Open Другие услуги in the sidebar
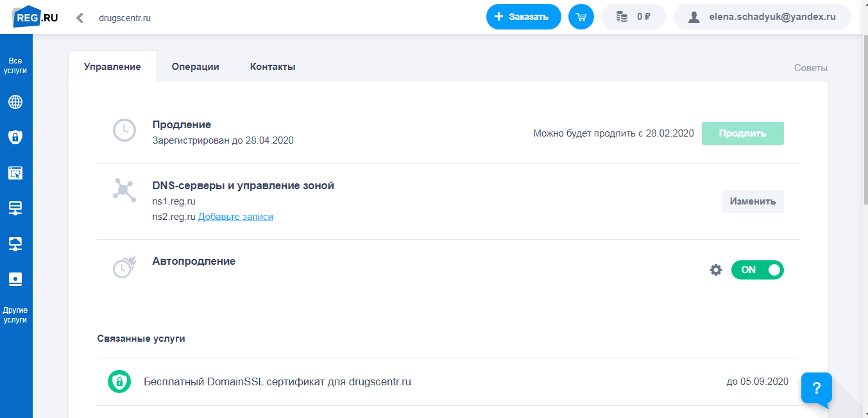Image resolution: width=868 pixels, height=418 pixels. tap(15, 315)
